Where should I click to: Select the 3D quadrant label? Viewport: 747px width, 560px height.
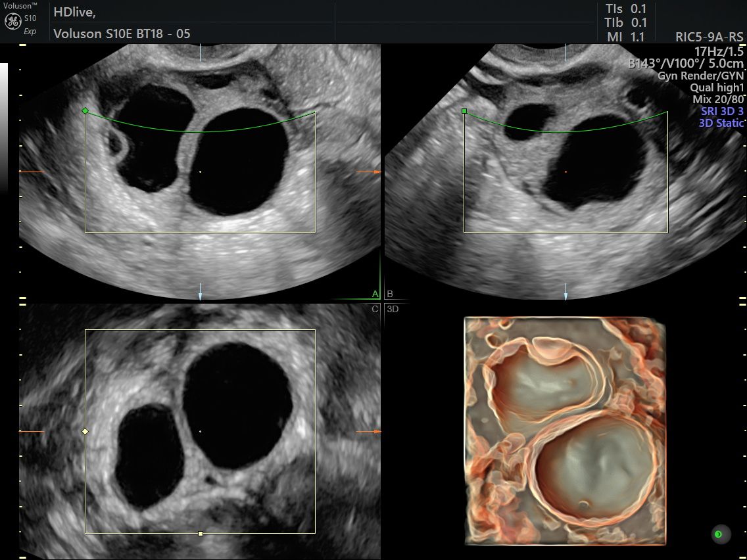click(393, 309)
